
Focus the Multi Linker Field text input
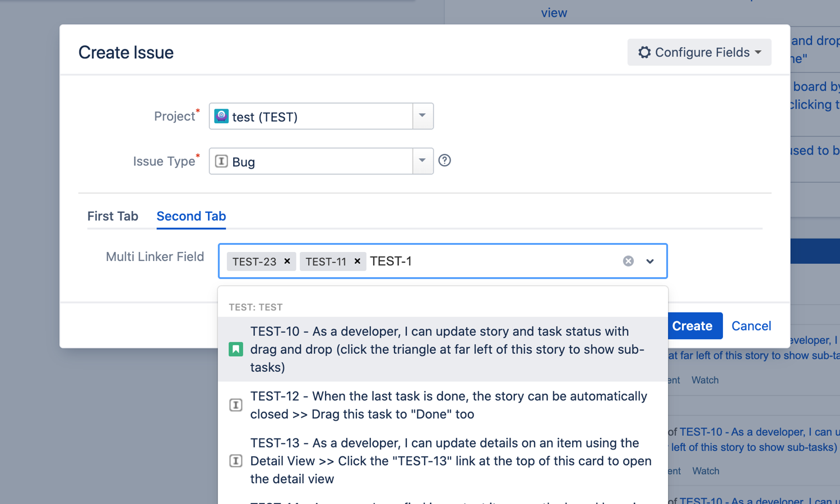(493, 261)
